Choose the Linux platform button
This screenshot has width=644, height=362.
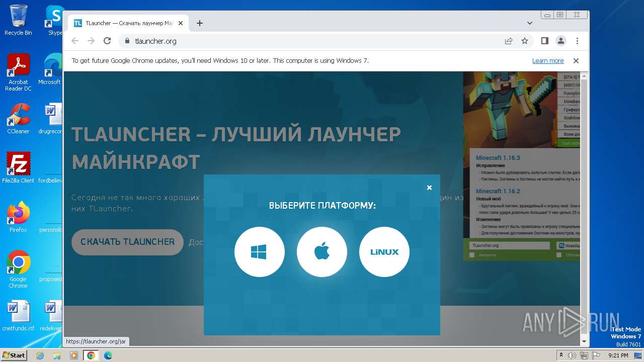384,252
